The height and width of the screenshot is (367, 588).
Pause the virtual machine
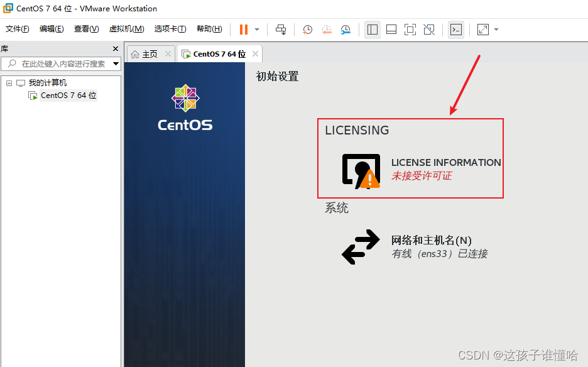pyautogui.click(x=244, y=30)
